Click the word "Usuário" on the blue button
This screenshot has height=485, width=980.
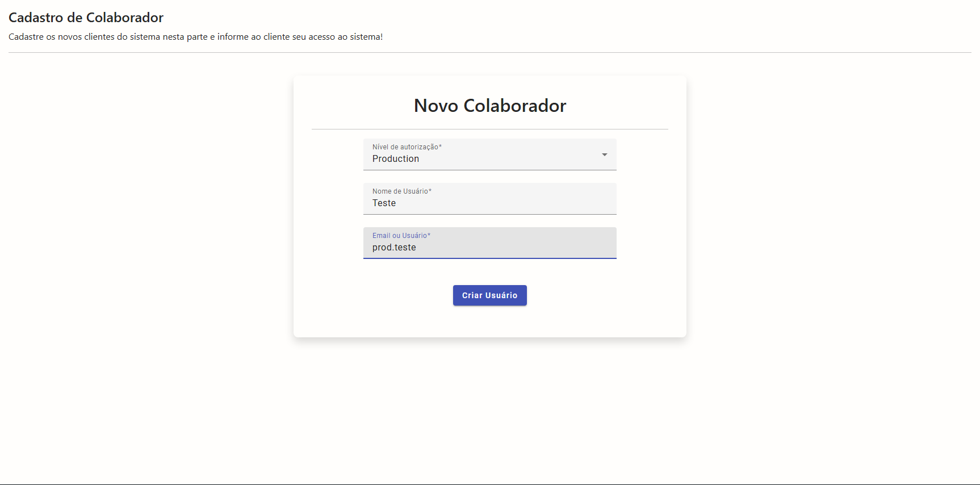501,295
